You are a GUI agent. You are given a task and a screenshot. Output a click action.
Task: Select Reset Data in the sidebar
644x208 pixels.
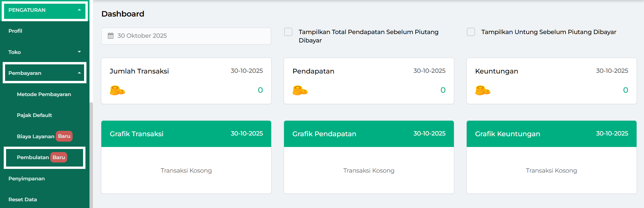(x=23, y=200)
